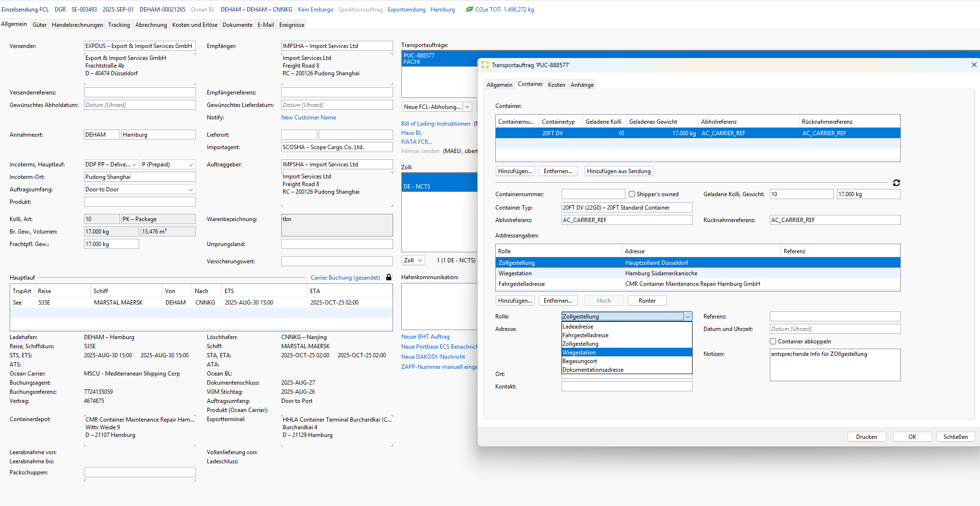980x506 pixels.
Task: Switch to the Kosten tab in dialog
Action: coord(556,85)
